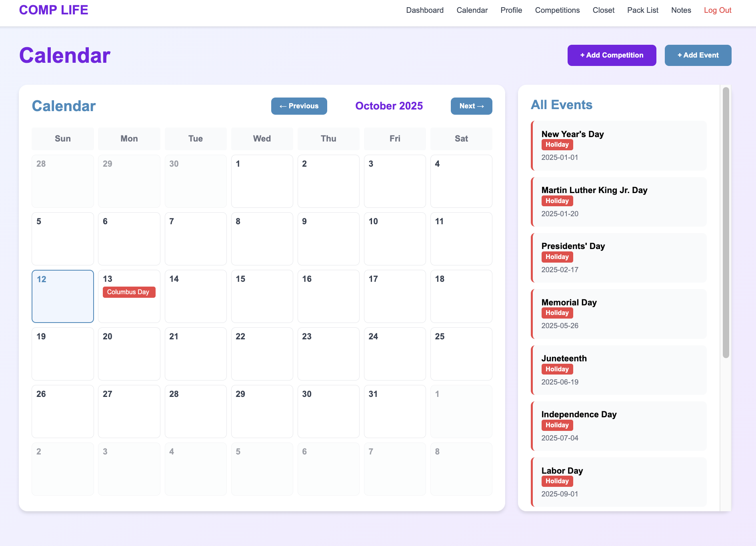This screenshot has width=756, height=546.
Task: Go to the previous month
Action: click(x=299, y=106)
